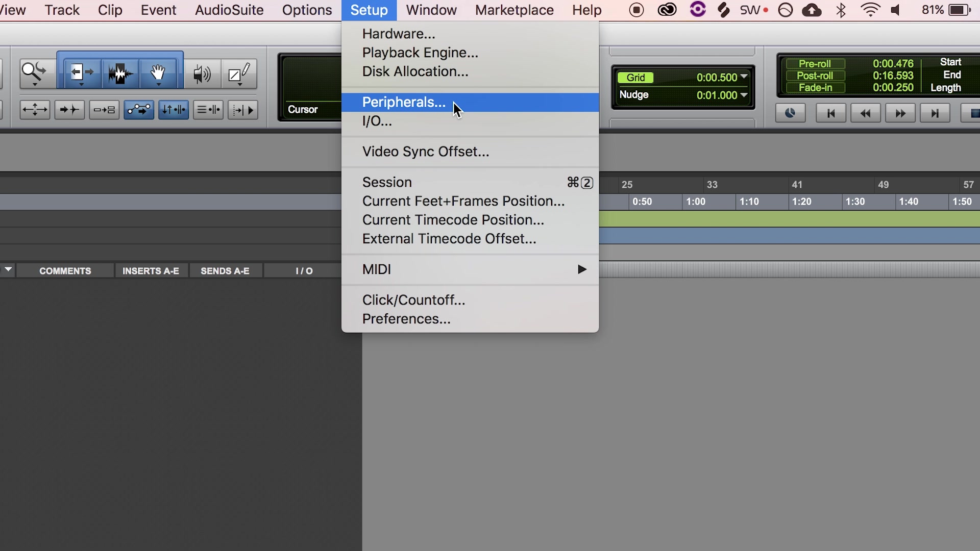Click the Rewind transport button

pos(865,113)
